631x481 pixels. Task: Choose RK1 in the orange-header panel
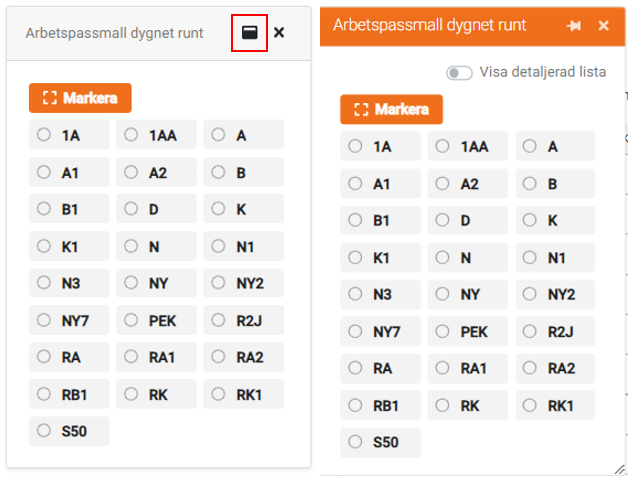coord(530,406)
